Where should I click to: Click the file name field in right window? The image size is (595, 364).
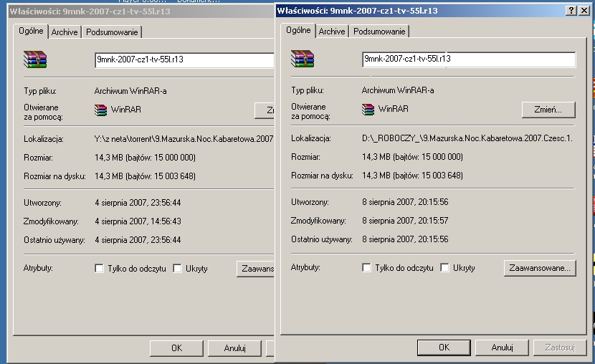(x=469, y=59)
